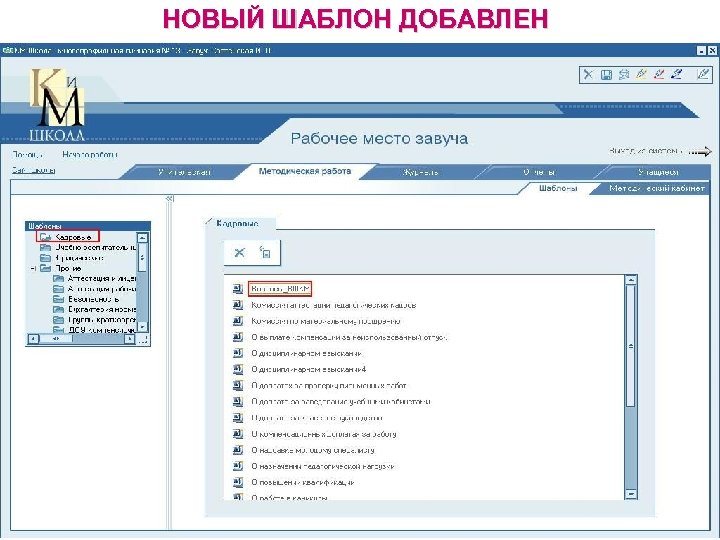Screen dimensions: 720x540
Task: Click the Безопасность folder icon
Action: (x=58, y=299)
